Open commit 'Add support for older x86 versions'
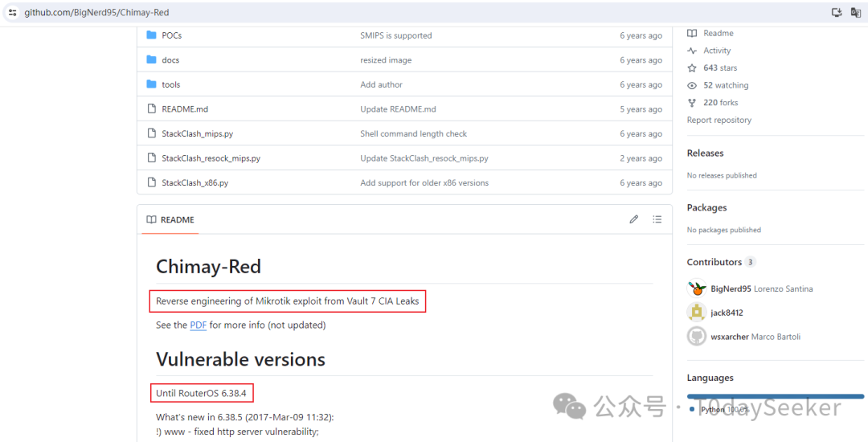The image size is (868, 442). point(424,182)
